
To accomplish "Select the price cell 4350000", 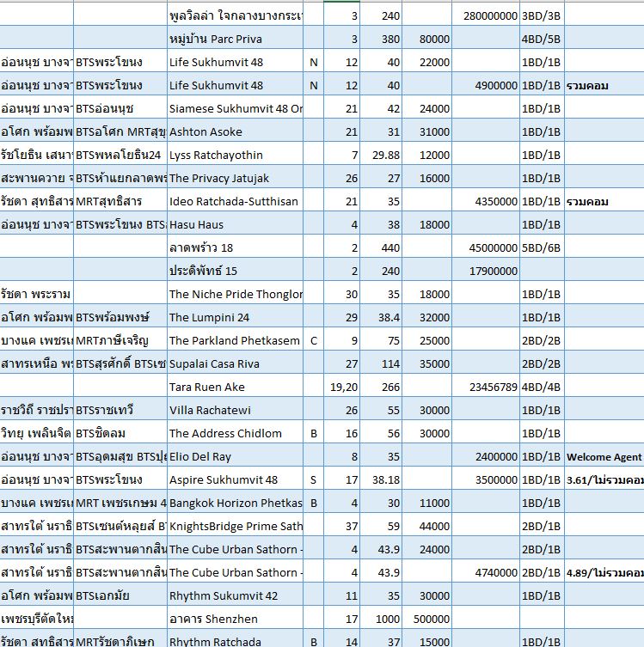I will [486, 201].
